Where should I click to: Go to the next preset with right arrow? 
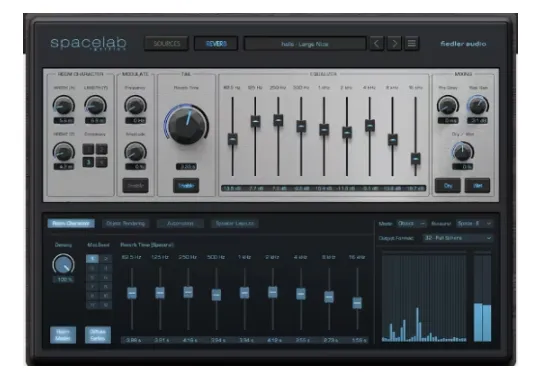click(x=394, y=44)
